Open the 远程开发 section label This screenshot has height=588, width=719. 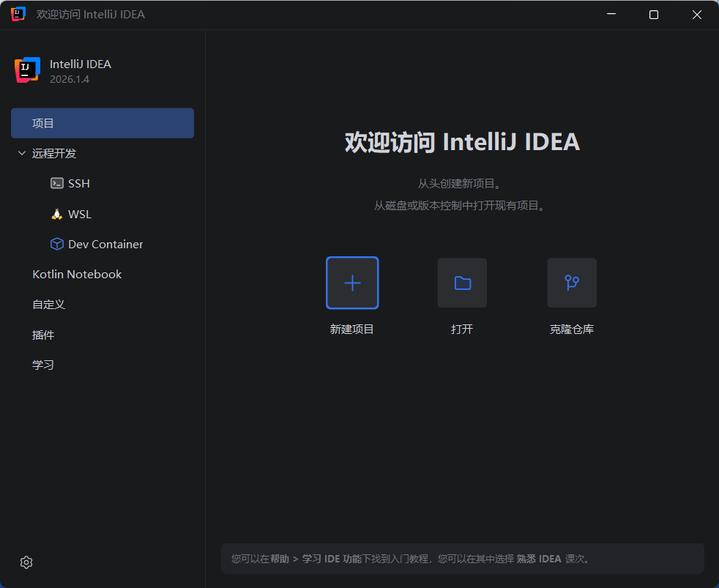click(x=54, y=153)
